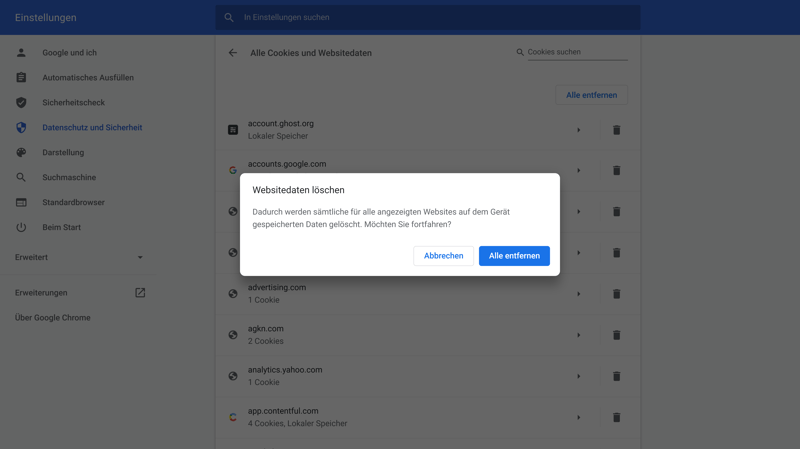Expand app.contentful.com details arrow

[578, 417]
